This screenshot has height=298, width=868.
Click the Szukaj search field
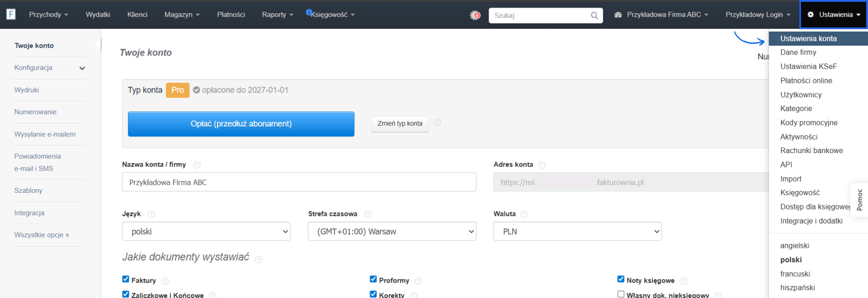pos(546,15)
